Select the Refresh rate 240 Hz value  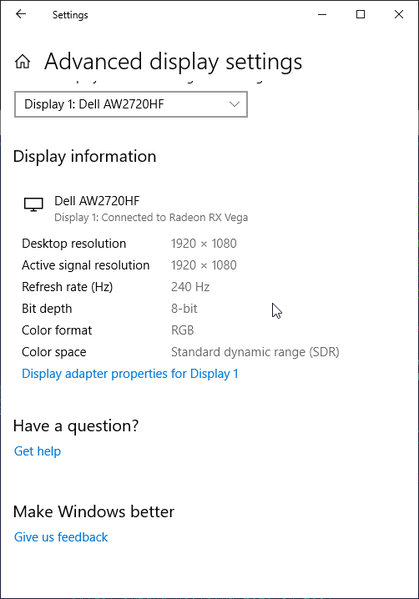click(x=190, y=287)
